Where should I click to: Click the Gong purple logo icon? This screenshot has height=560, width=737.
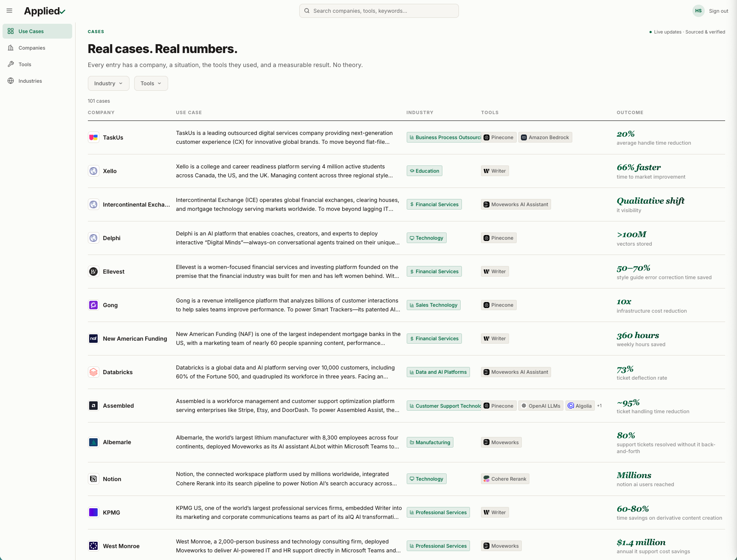(93, 305)
